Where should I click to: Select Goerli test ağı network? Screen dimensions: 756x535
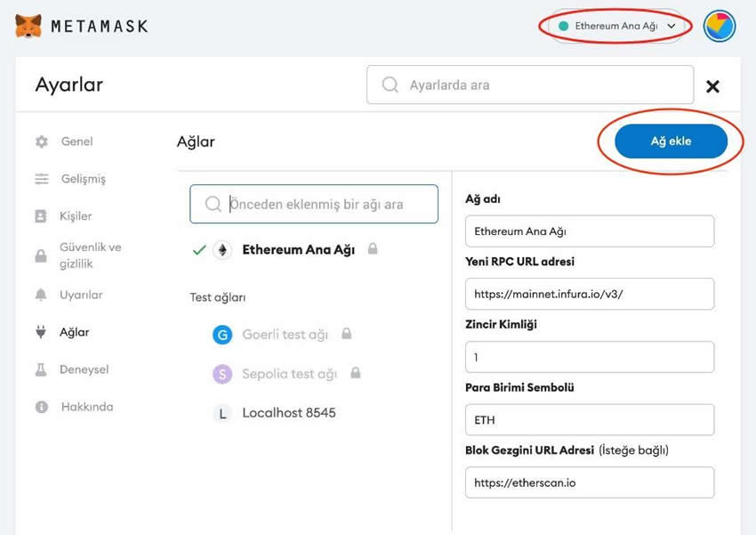click(285, 335)
